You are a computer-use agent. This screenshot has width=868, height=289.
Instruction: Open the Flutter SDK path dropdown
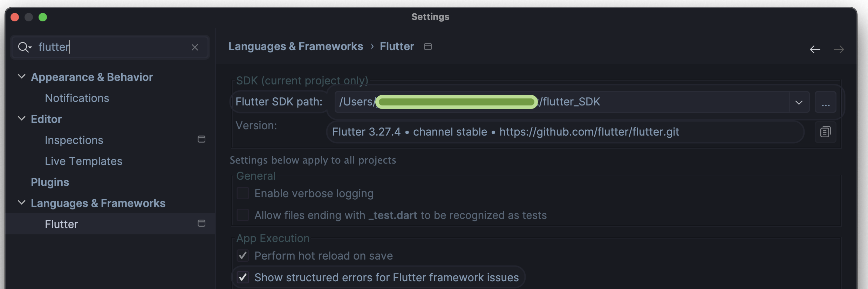pos(799,102)
